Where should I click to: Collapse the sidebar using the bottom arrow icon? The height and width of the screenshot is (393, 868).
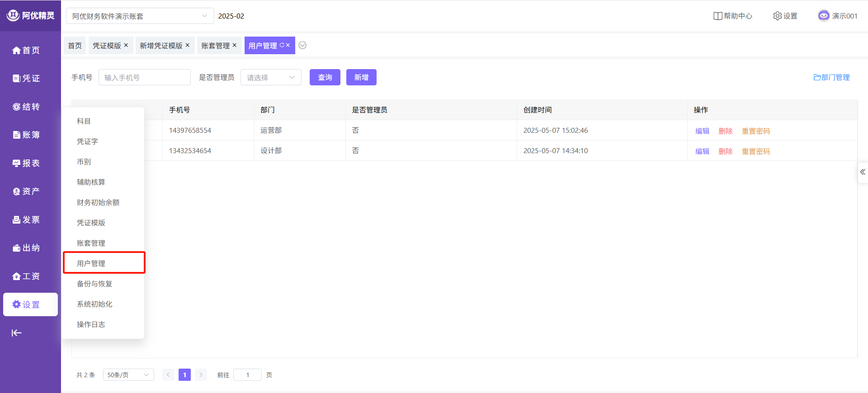(x=16, y=333)
